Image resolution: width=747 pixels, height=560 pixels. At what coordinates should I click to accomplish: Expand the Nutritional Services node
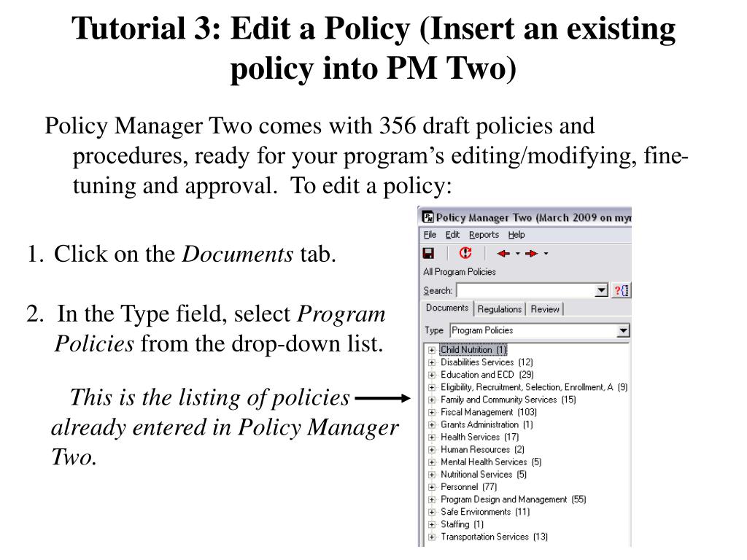click(x=431, y=475)
